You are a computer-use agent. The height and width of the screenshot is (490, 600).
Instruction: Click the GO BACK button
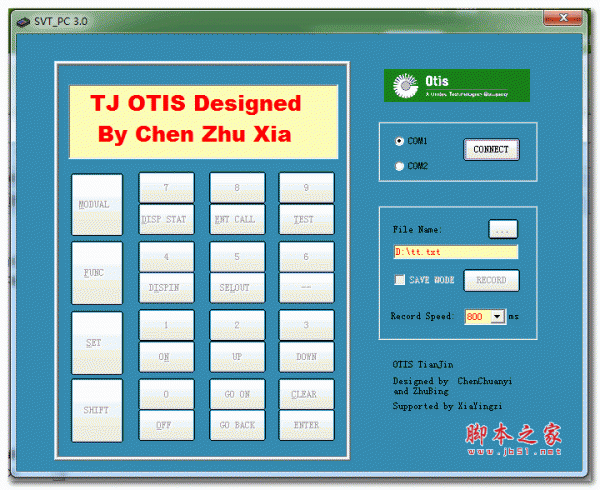point(237,425)
